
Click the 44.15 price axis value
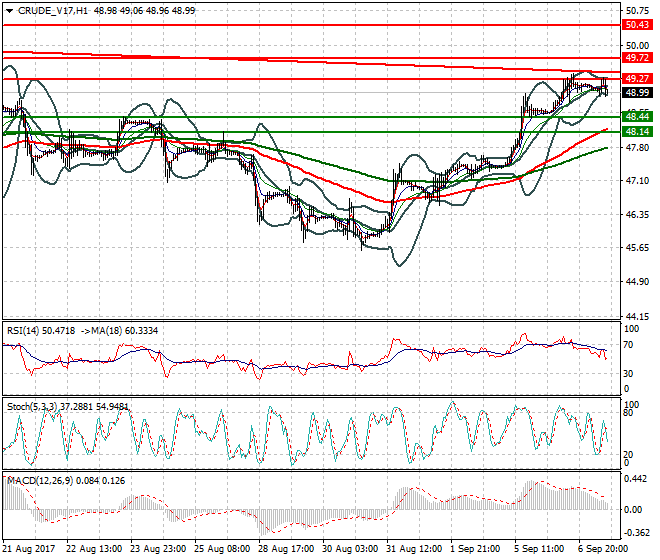(637, 316)
